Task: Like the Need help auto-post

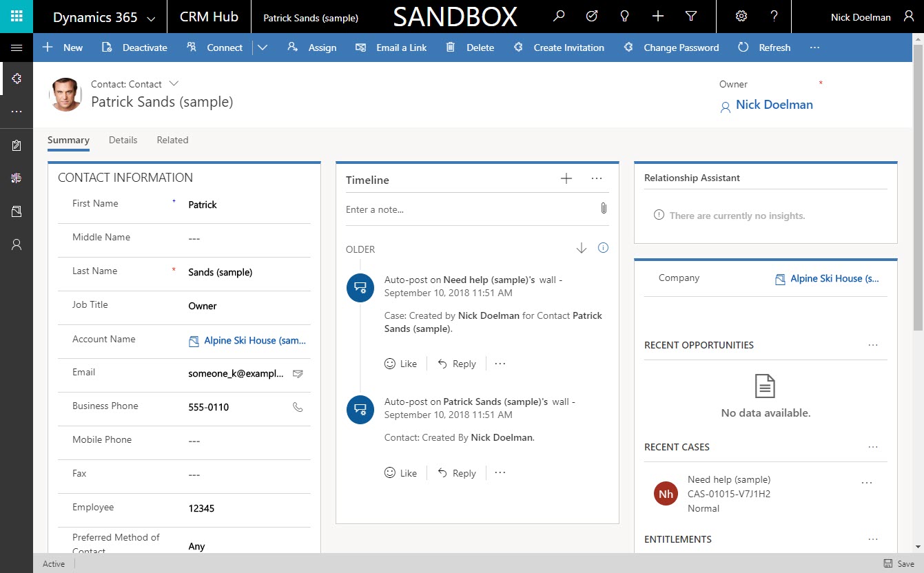Action: [x=400, y=364]
